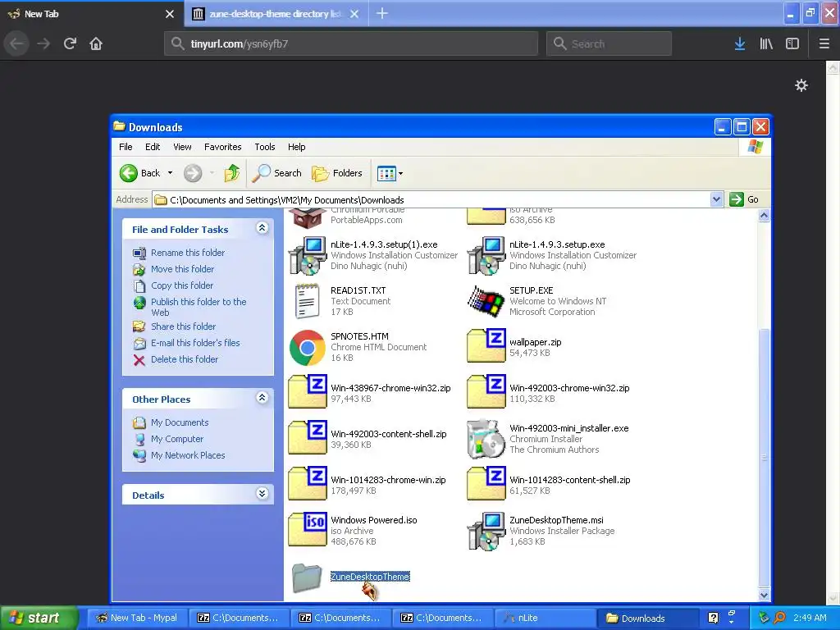Open the File menu
Viewport: 840px width, 630px height.
[x=126, y=147]
